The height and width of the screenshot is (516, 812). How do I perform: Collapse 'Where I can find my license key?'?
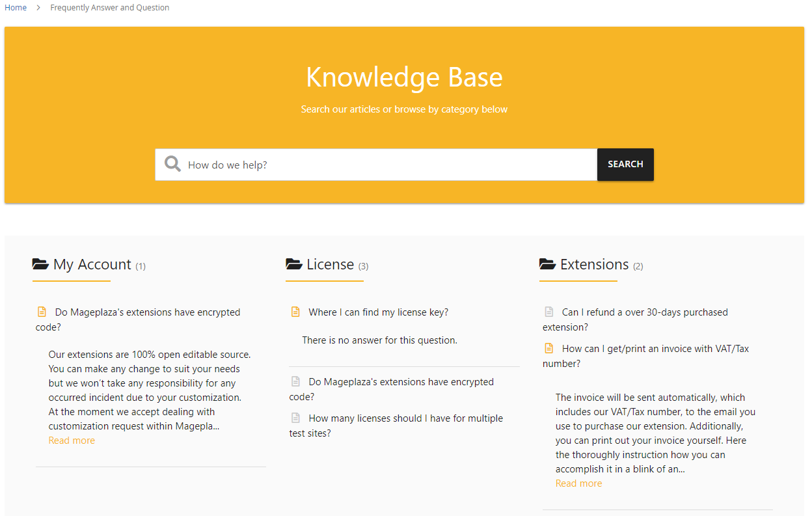[378, 312]
